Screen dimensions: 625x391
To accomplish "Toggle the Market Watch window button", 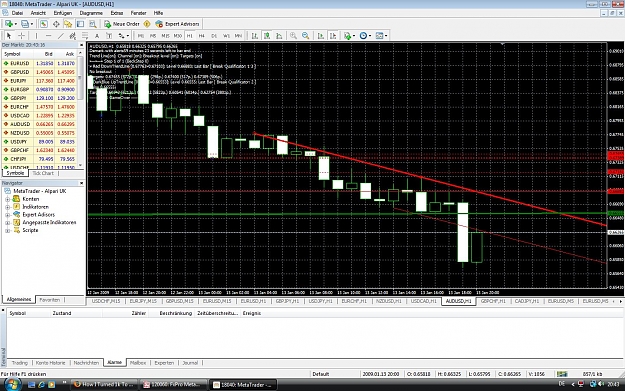I will [x=44, y=24].
